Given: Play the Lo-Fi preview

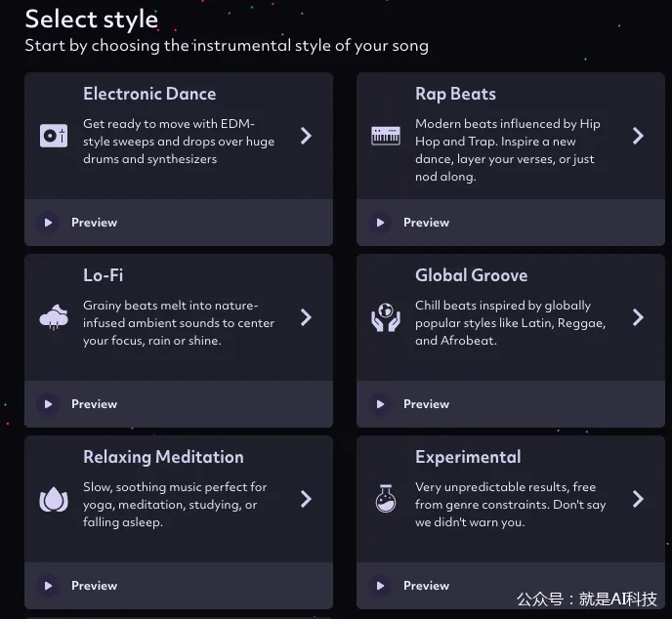Looking at the screenshot, I should (49, 404).
